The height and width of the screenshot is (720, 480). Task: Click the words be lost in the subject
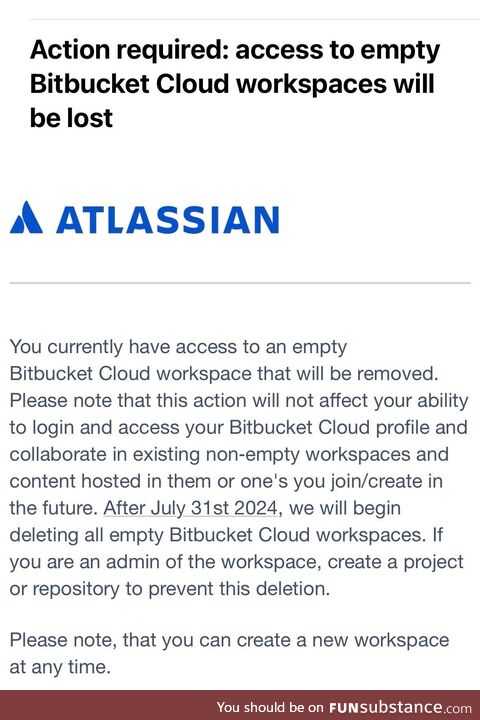coord(71,118)
